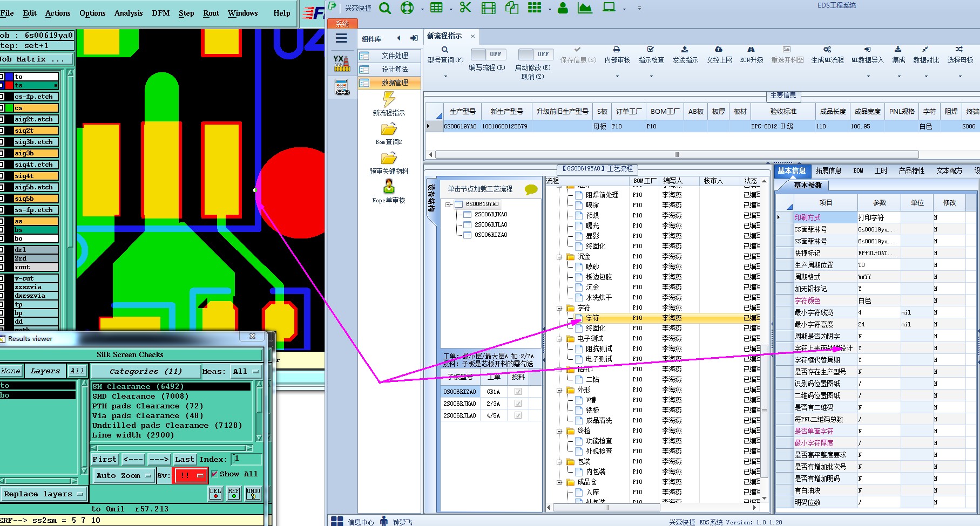Toggle 投料 checkbox for 2S006RJKA0 row
Screen dimensions: 980x526
[518, 404]
